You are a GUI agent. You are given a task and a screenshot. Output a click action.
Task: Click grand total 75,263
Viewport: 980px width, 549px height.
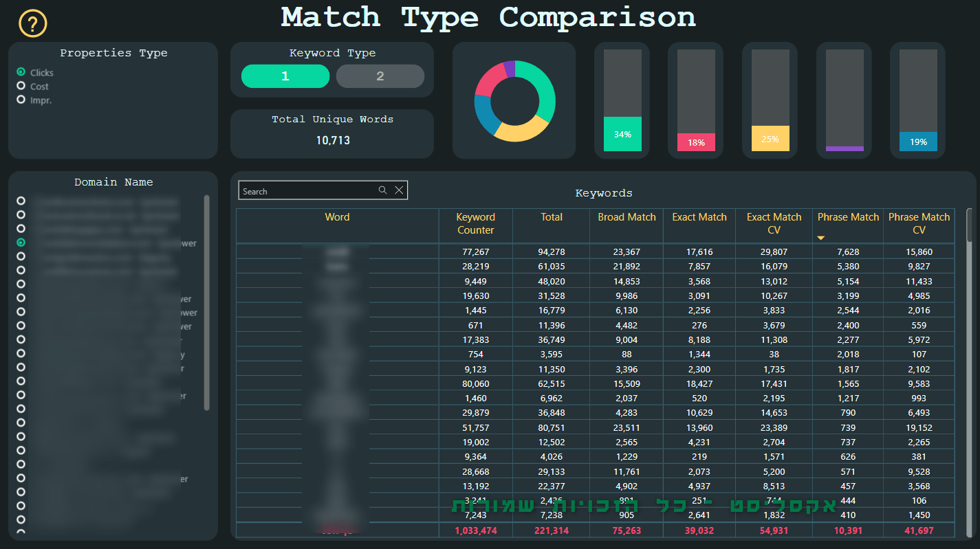click(x=627, y=530)
